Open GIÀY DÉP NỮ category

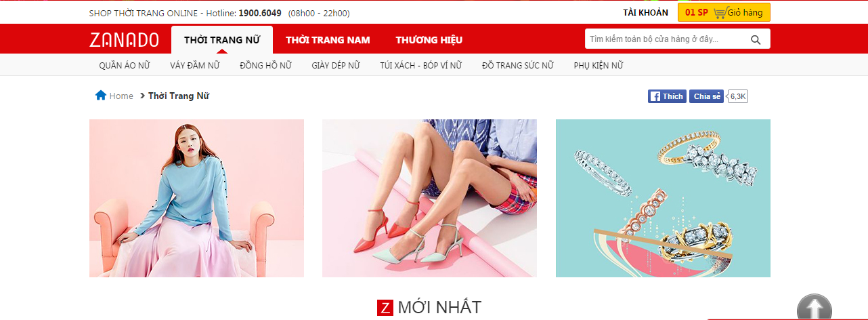(x=336, y=65)
